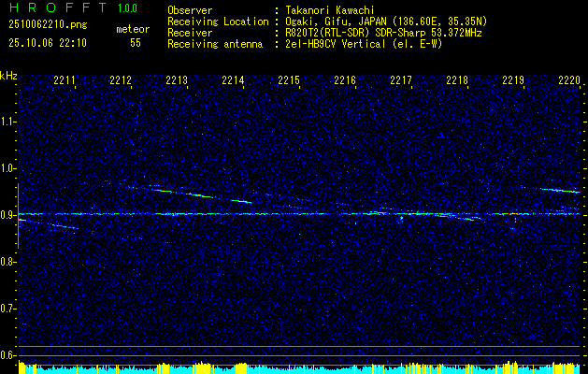Click the R820T2(RTL-SDR) SDR-Sharp 53.372MHz text
Image resolution: width=588 pixels, height=374 pixels.
[383, 33]
